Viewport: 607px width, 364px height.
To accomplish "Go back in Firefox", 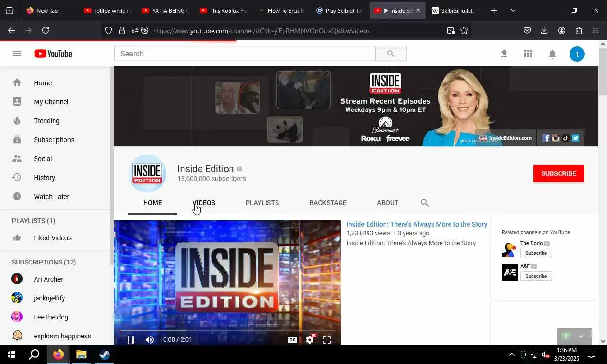I will point(11,30).
